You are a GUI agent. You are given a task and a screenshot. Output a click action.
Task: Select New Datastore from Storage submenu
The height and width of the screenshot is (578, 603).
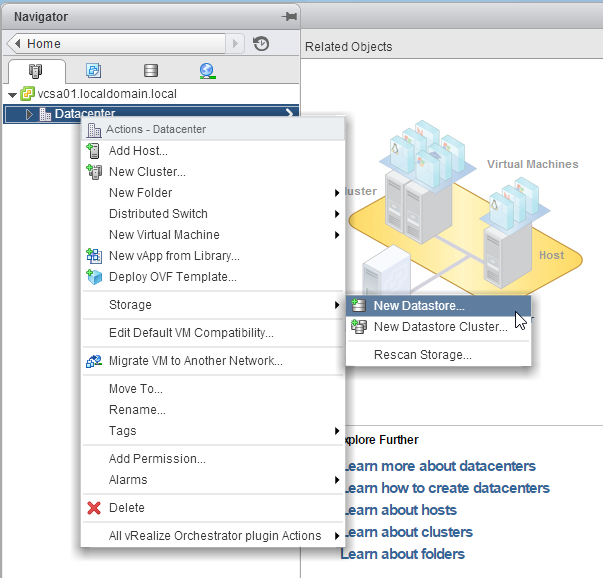tap(419, 306)
